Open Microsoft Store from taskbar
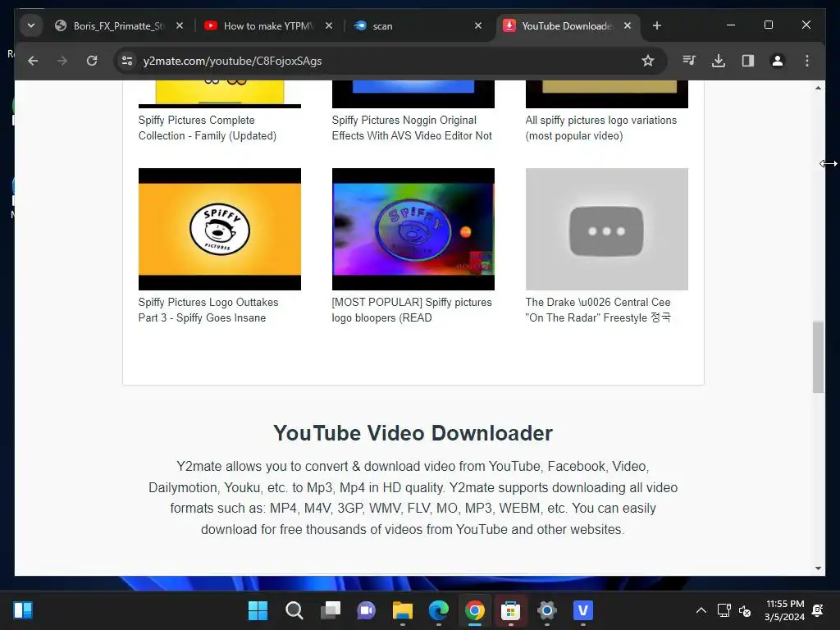Image resolution: width=840 pixels, height=630 pixels. pos(510,610)
